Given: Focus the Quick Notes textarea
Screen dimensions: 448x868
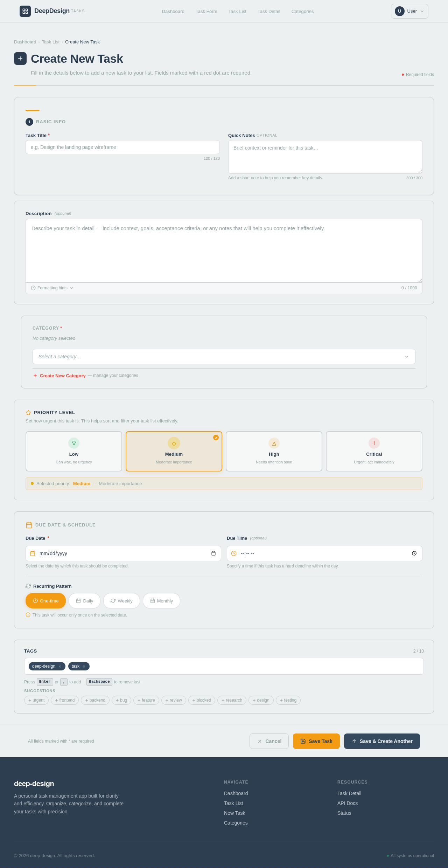Looking at the screenshot, I should click(325, 157).
